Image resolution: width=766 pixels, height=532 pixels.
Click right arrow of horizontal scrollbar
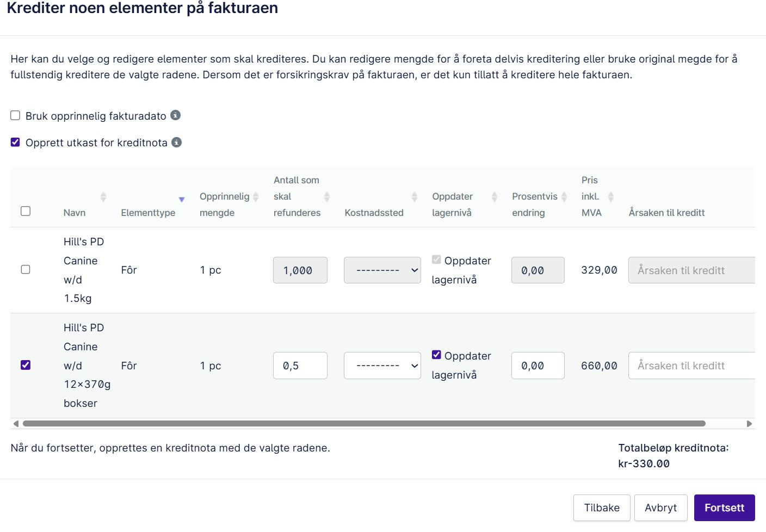(749, 423)
